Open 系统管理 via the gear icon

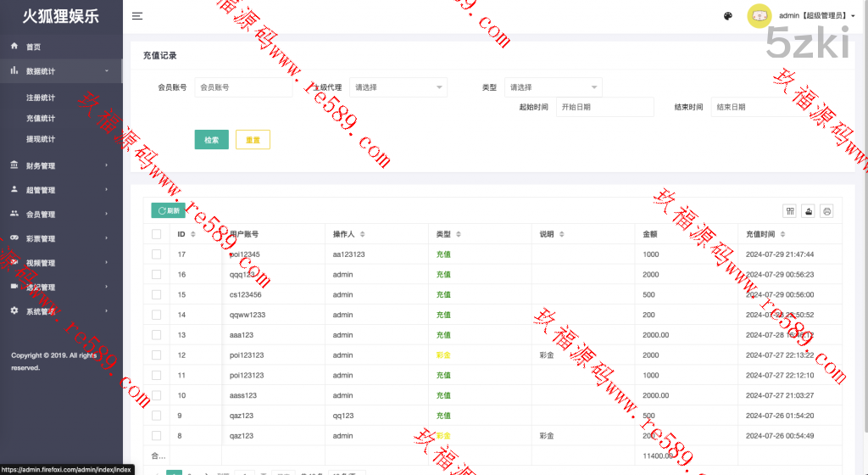coord(14,310)
